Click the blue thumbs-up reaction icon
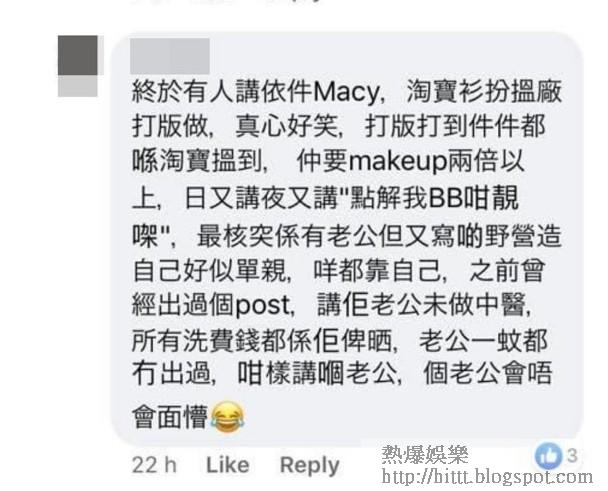Viewport: 608px width, 491px height. [548, 456]
